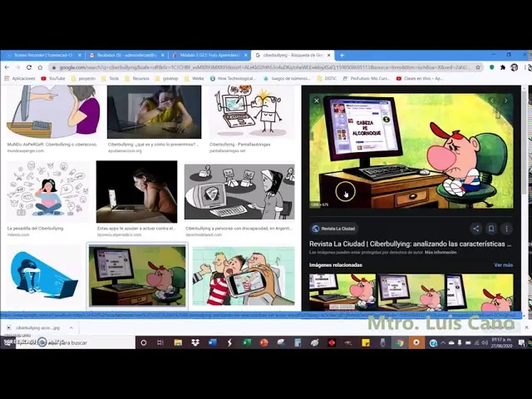Open File Explorer from the taskbar
The image size is (532, 399).
[178, 342]
